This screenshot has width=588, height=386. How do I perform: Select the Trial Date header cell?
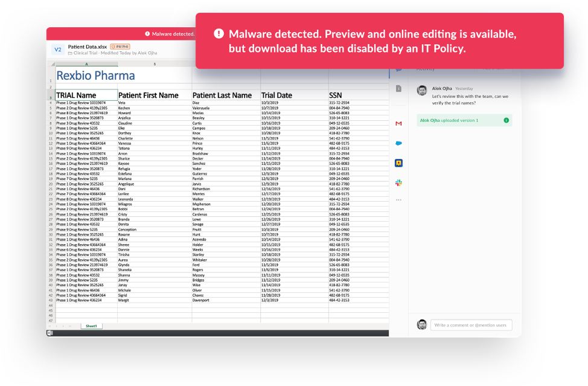tap(295, 95)
